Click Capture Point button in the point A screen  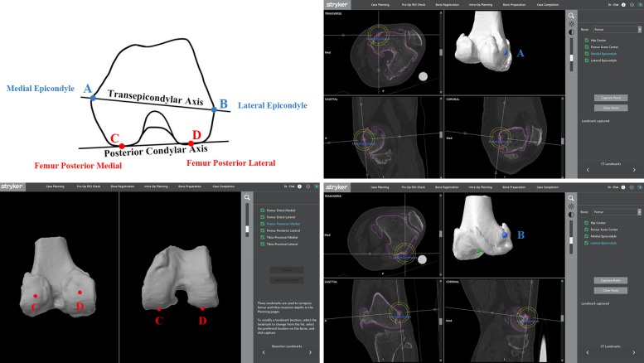(x=611, y=98)
